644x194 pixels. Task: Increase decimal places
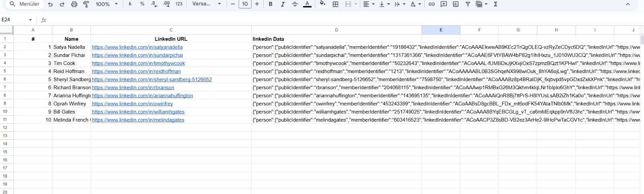point(167,4)
